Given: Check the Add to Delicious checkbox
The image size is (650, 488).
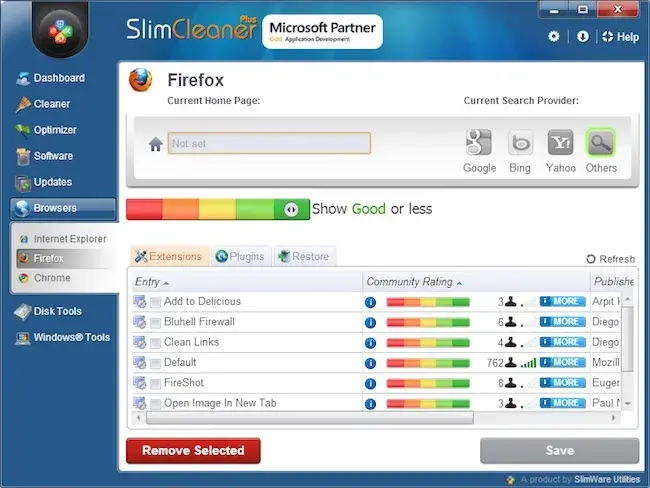Looking at the screenshot, I should point(155,302).
